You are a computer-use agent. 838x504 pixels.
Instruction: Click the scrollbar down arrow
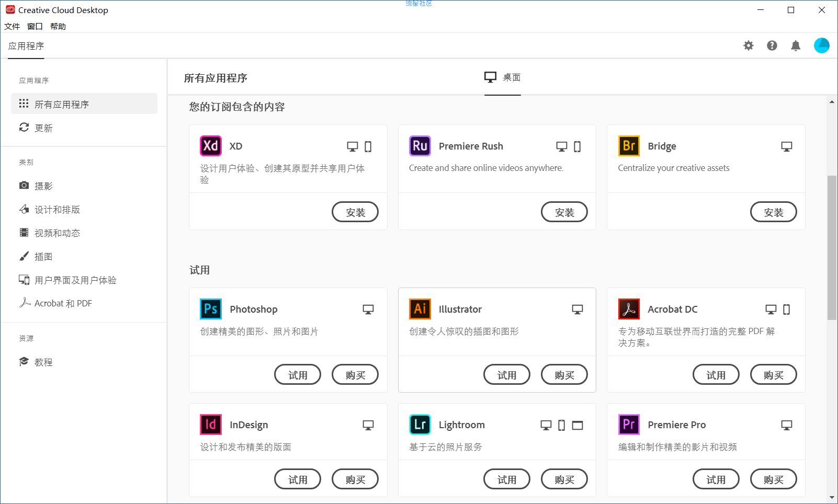click(832, 498)
